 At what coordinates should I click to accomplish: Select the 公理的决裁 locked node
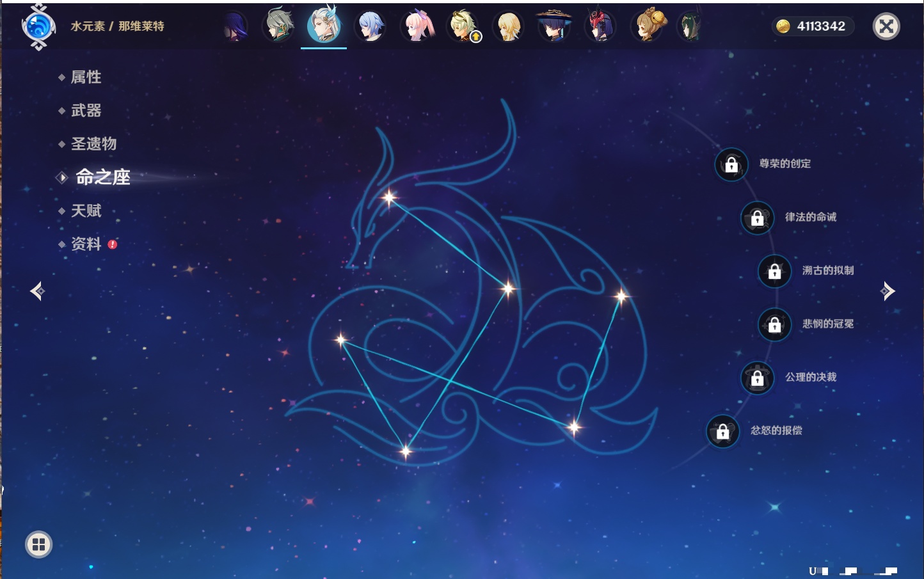point(757,378)
